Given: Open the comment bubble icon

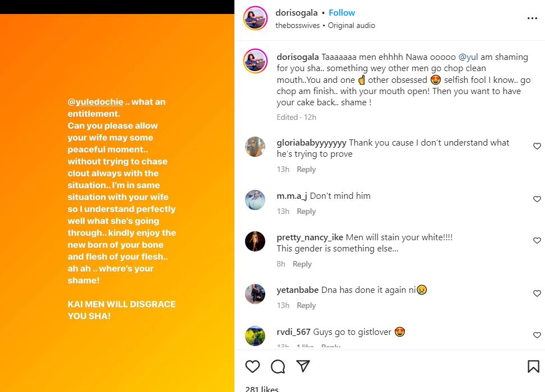Looking at the screenshot, I should 278,366.
